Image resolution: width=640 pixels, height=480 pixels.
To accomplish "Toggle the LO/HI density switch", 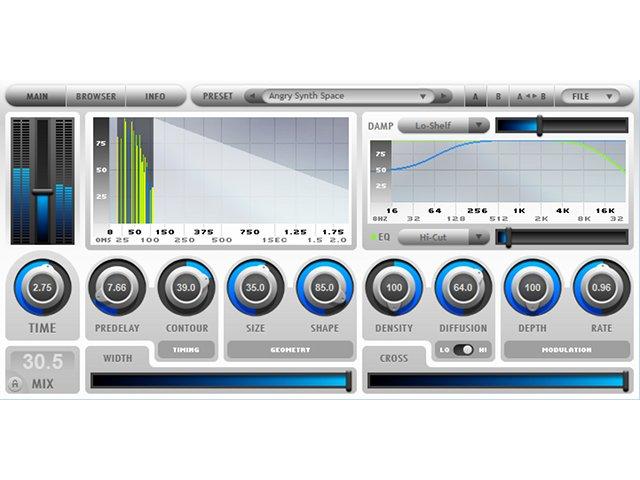I will [x=463, y=350].
